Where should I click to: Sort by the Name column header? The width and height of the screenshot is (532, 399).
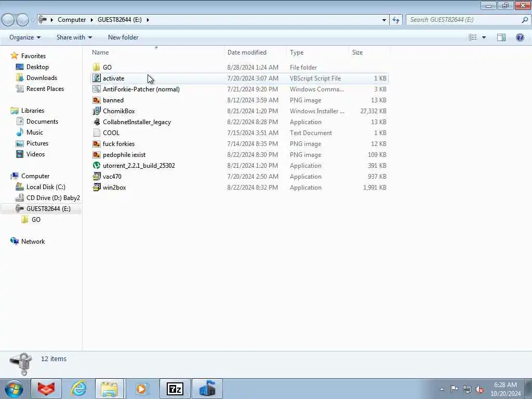point(100,52)
